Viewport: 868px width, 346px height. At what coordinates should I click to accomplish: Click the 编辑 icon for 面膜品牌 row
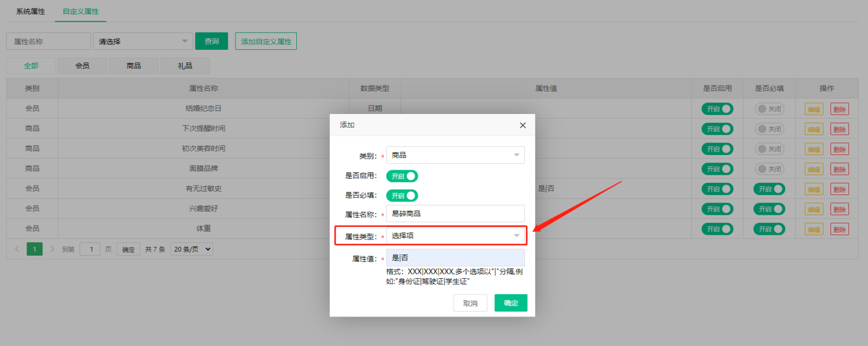pyautogui.click(x=813, y=168)
